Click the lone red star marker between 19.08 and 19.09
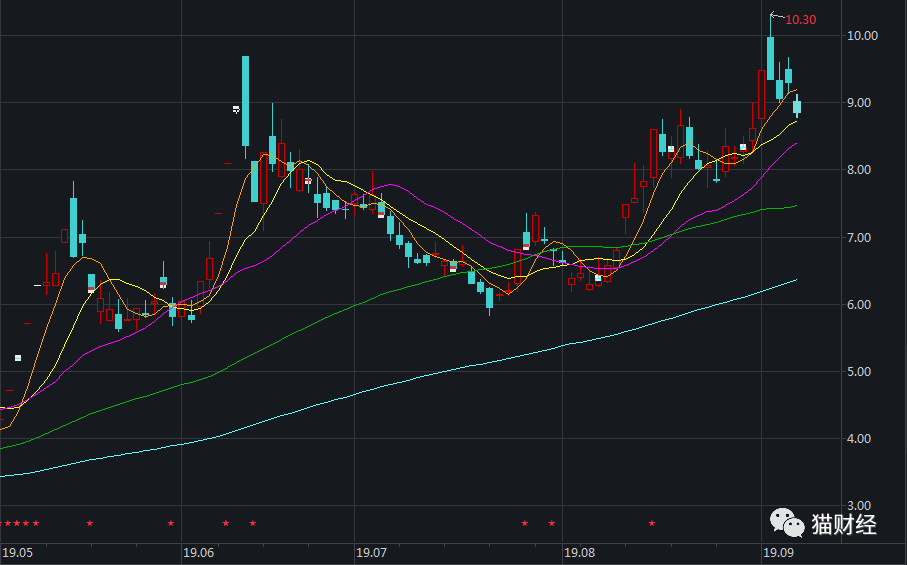 [x=652, y=523]
